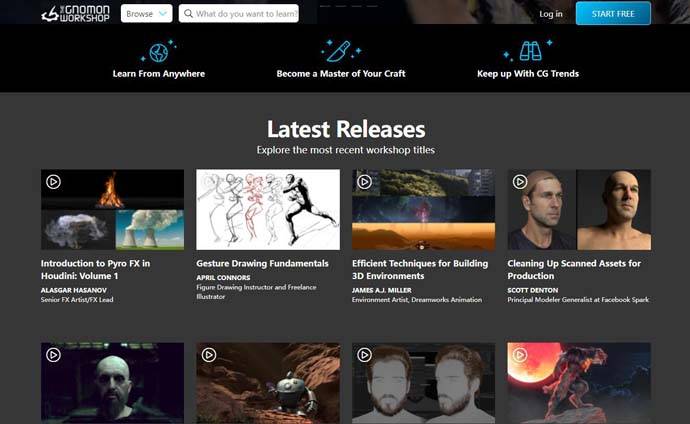Viewport: 690px width, 424px height.
Task: Open the 3D Environments workshop thumbnail
Action: (423, 210)
